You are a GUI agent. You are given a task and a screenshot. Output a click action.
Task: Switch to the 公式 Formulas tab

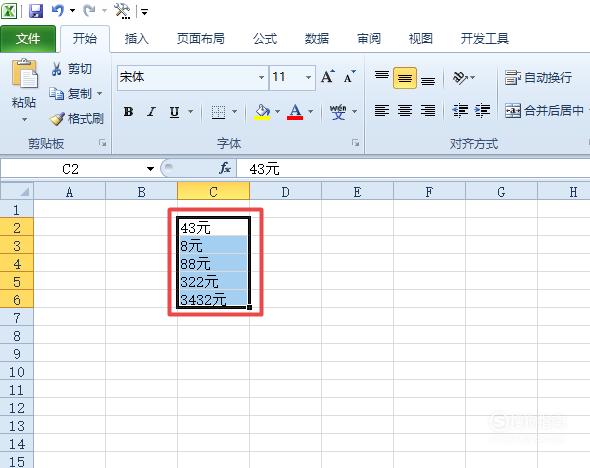[265, 38]
